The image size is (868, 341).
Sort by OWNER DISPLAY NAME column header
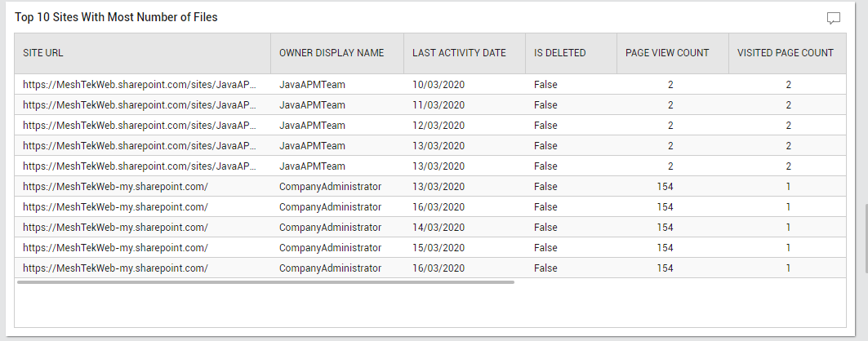tap(331, 53)
